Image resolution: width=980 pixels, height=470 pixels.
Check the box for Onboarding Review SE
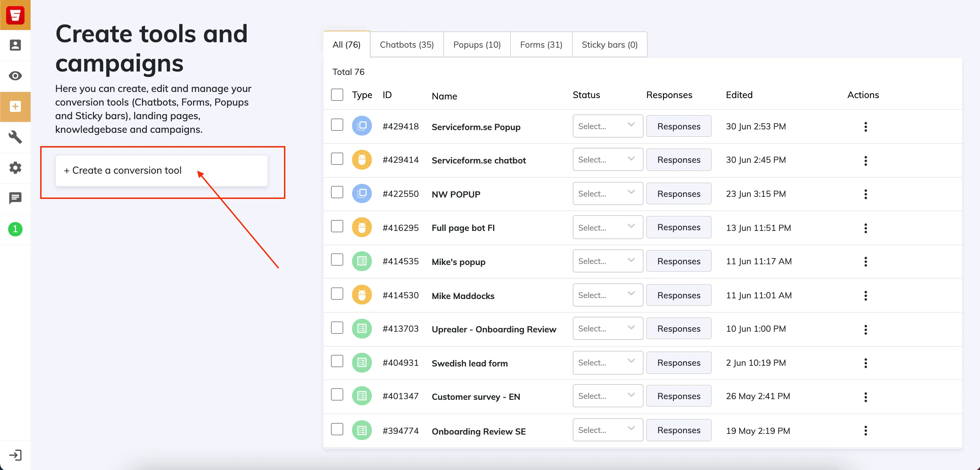337,429
